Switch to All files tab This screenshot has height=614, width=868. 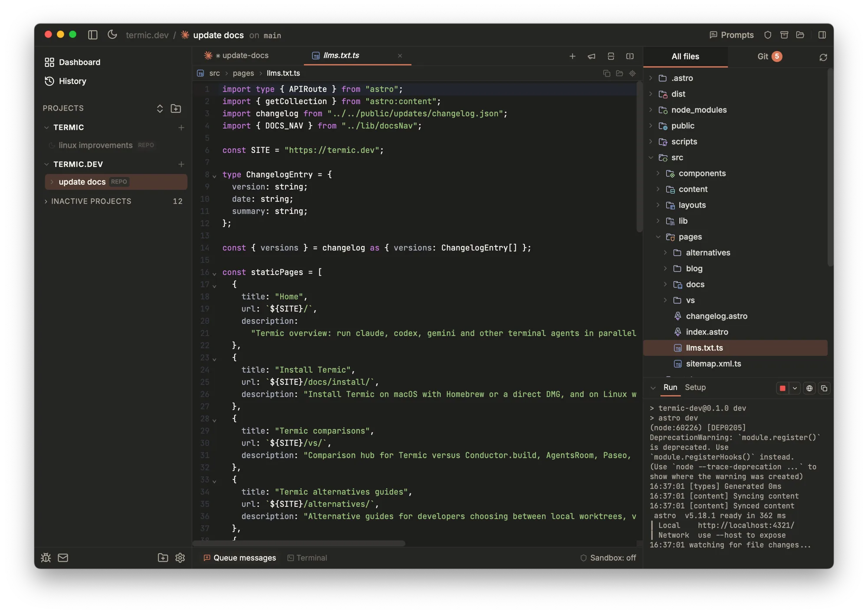[x=685, y=56]
